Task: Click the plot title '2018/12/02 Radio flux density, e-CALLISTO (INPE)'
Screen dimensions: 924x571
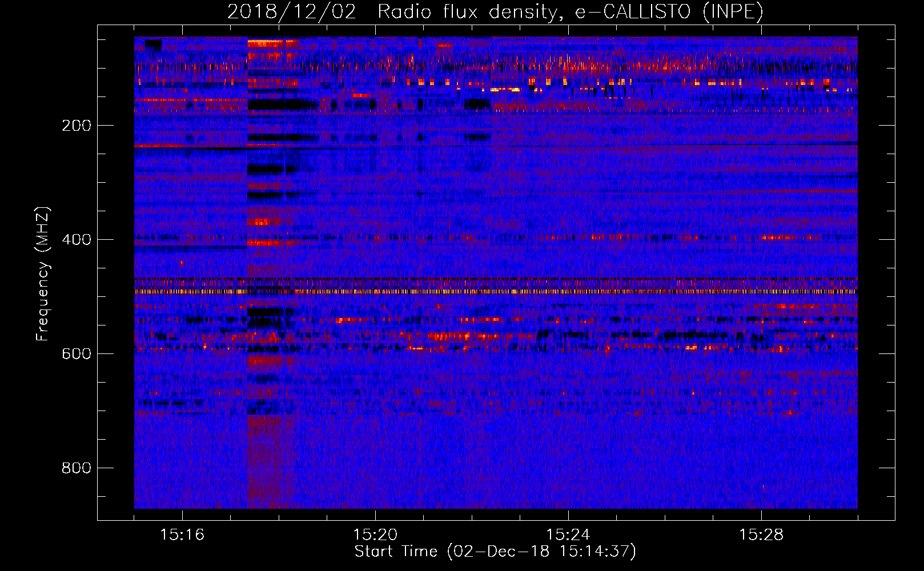Action: coord(495,11)
